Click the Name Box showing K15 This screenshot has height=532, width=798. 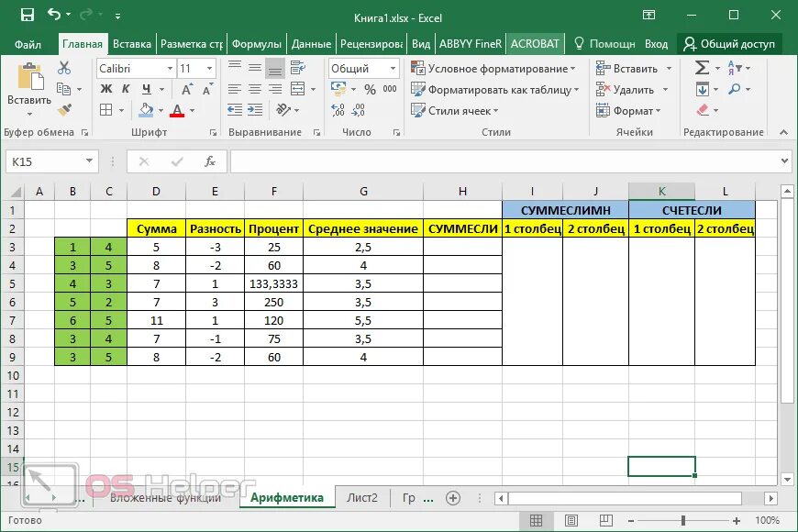[x=50, y=161]
